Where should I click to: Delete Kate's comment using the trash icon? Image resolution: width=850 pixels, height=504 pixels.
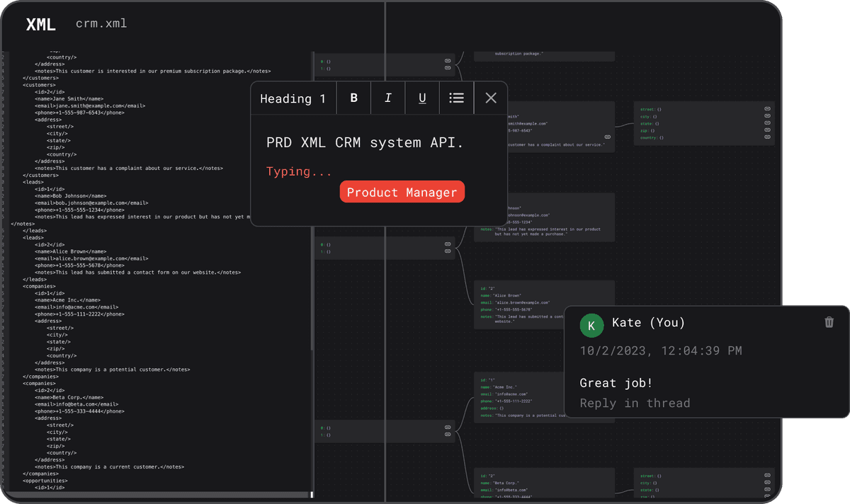click(x=829, y=321)
